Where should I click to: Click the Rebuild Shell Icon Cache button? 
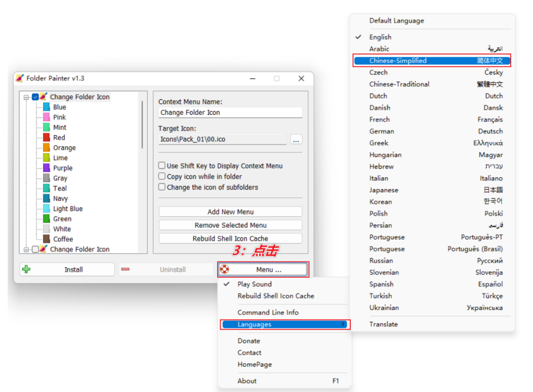(x=230, y=239)
